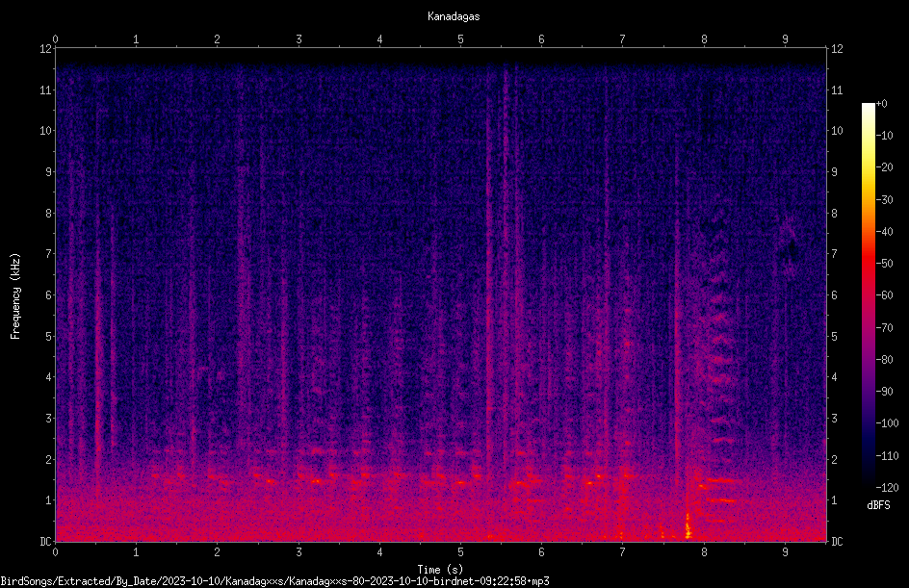Click the -120 value on dBFS scale
The height and width of the screenshot is (588, 909).
pyautogui.click(x=887, y=487)
